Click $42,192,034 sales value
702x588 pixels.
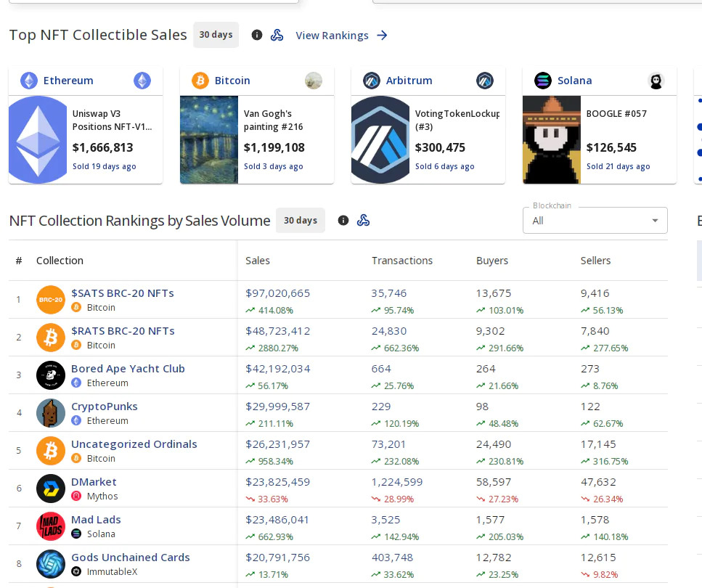click(x=277, y=369)
